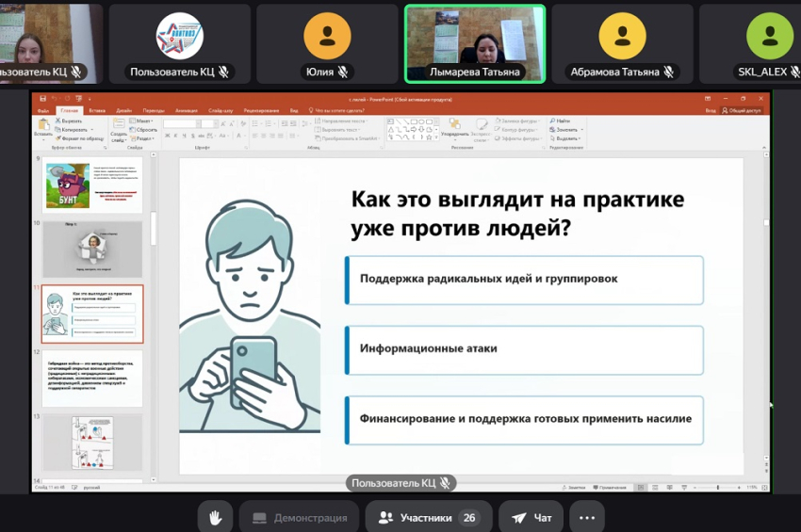The height and width of the screenshot is (532, 801).
Task: Click 'Информационные атаки' text box
Action: (524, 350)
